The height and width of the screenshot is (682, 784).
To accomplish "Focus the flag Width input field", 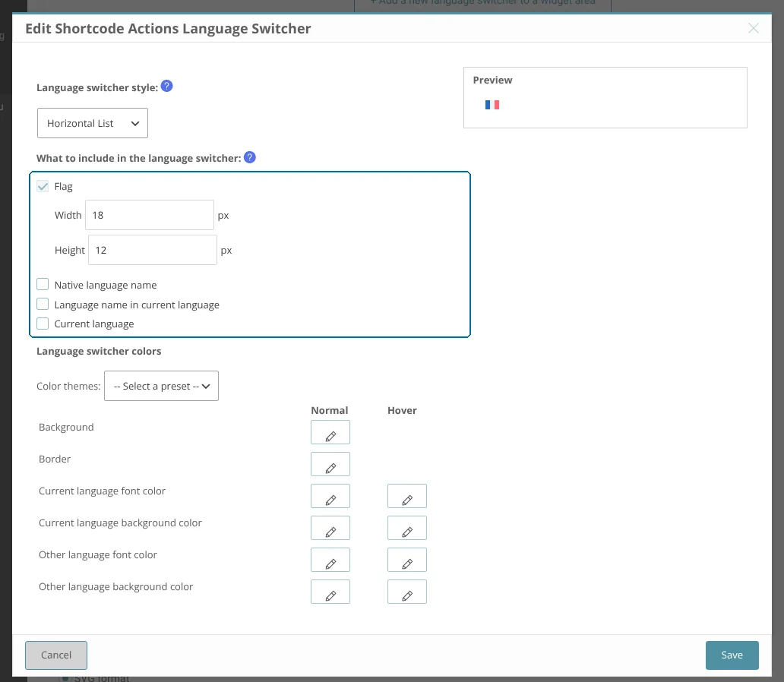I will 150,215.
